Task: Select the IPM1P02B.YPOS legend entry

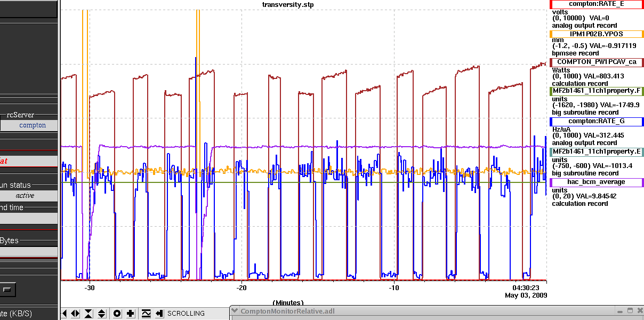Action: 597,34
